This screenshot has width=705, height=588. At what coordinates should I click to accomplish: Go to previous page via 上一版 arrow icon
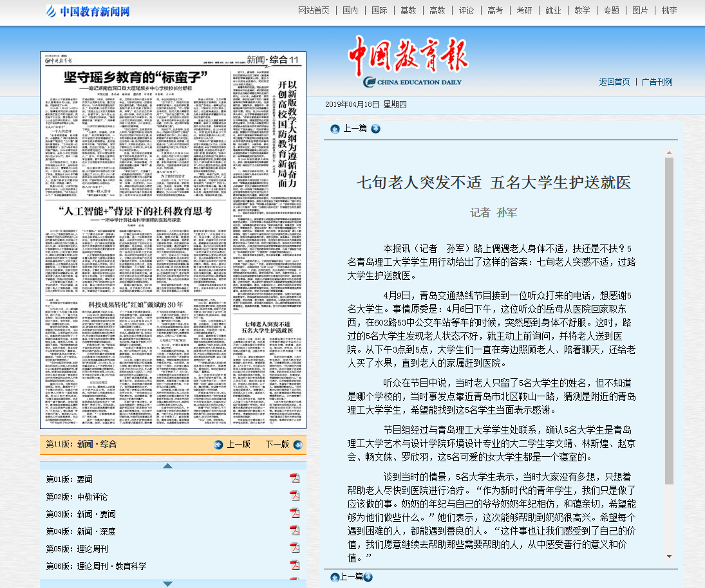pos(218,445)
